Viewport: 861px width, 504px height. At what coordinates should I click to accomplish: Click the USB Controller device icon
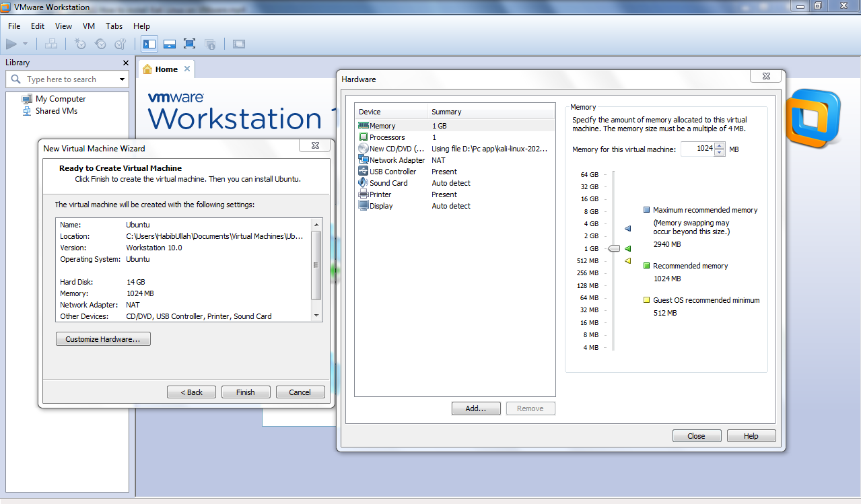pyautogui.click(x=364, y=172)
